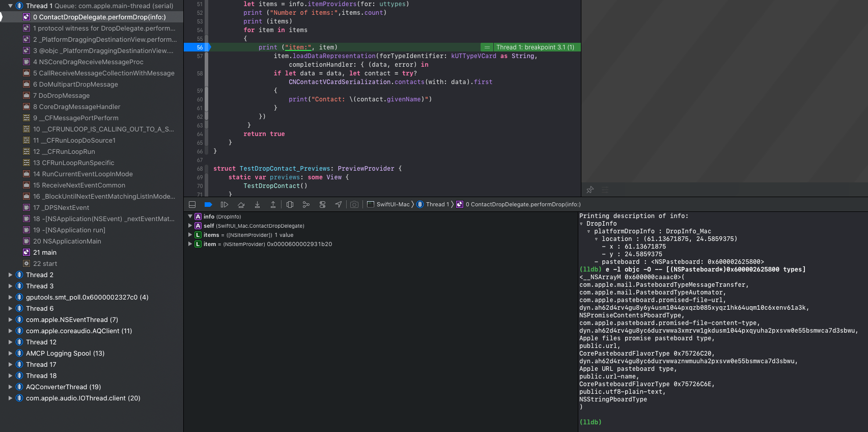Image resolution: width=868 pixels, height=432 pixels.
Task: Select frame 5 CallReceiveMessageCollectionWithMessage
Action: tap(92, 73)
